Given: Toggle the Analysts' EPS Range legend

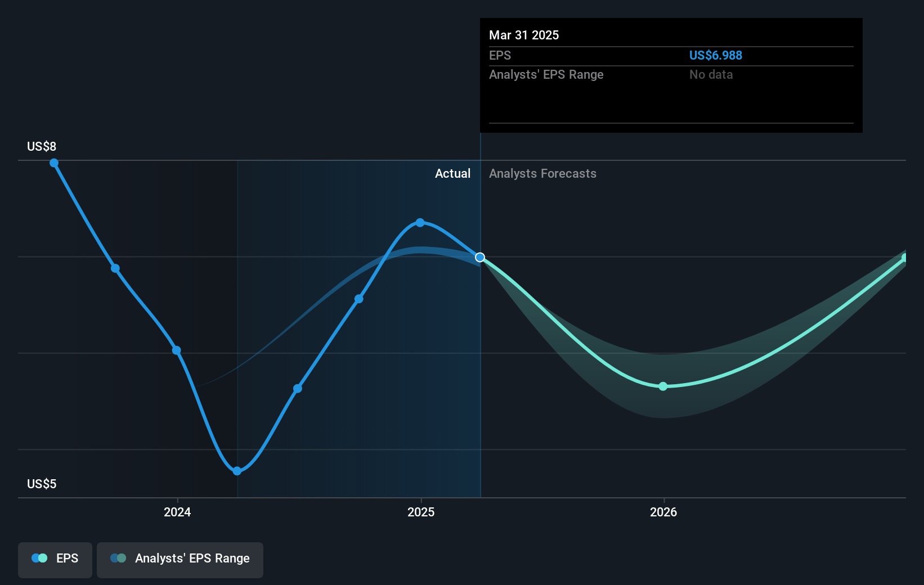Looking at the screenshot, I should pos(180,560).
